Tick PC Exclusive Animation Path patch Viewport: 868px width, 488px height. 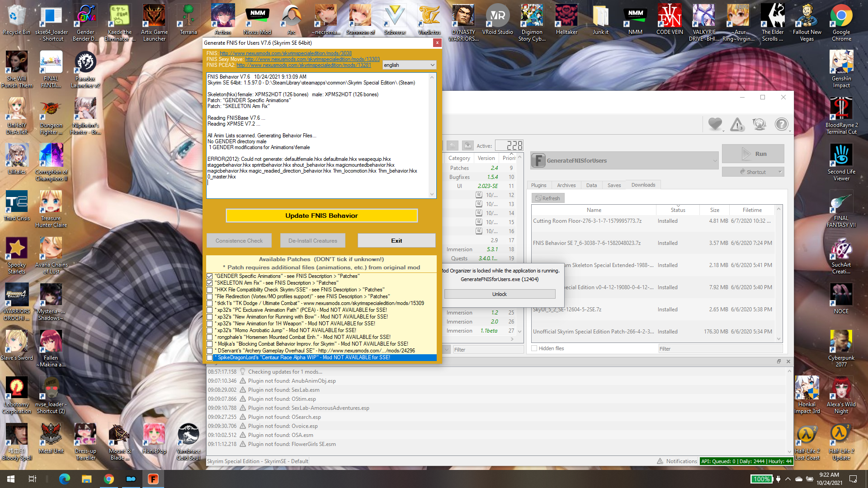pos(210,310)
